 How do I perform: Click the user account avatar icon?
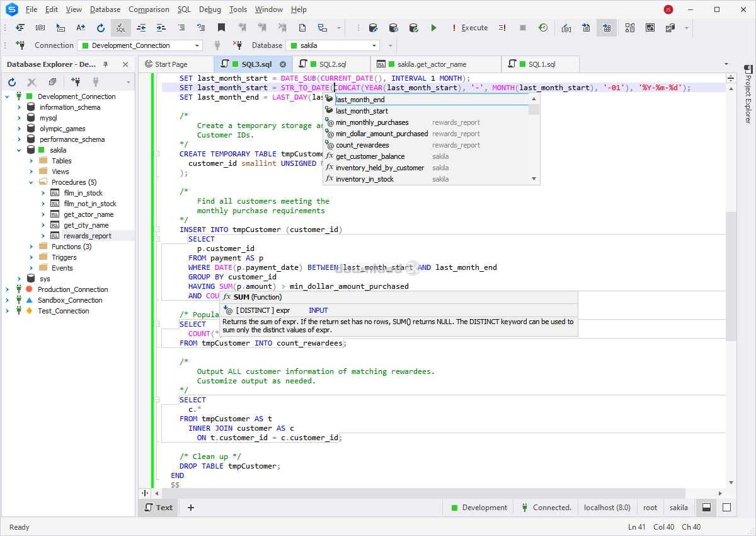click(x=668, y=9)
